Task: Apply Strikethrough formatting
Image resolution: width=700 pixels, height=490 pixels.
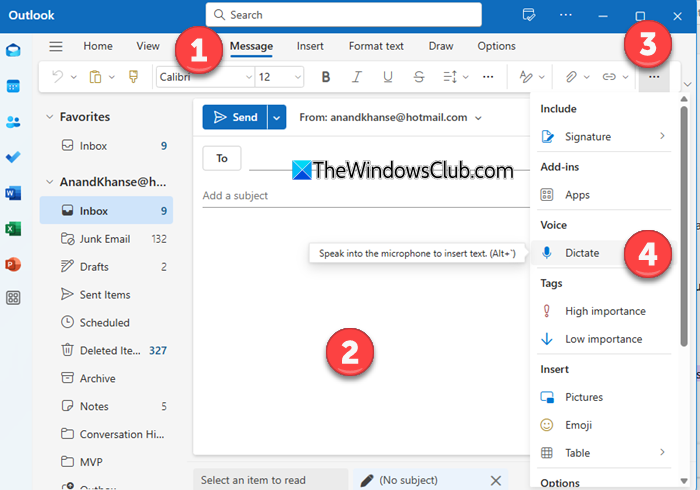Action: [x=418, y=77]
